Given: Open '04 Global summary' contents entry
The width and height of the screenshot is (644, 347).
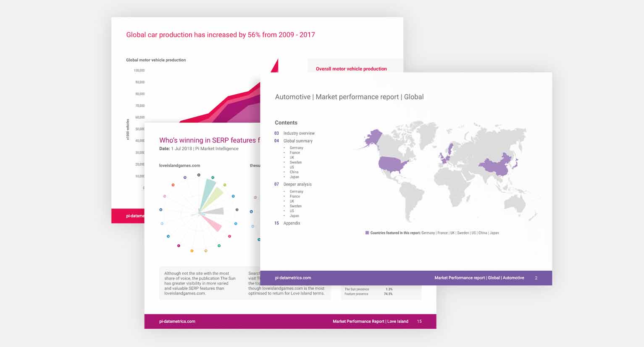Looking at the screenshot, I should click(x=293, y=141).
